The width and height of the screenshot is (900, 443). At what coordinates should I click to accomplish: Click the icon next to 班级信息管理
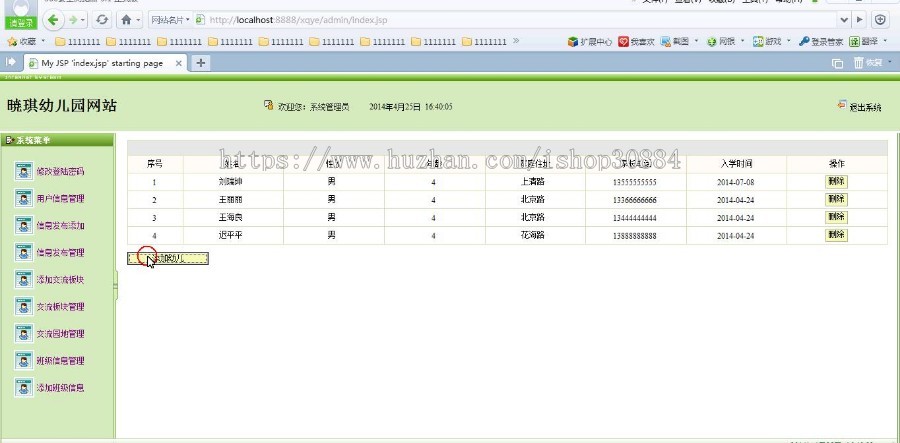coord(24,361)
